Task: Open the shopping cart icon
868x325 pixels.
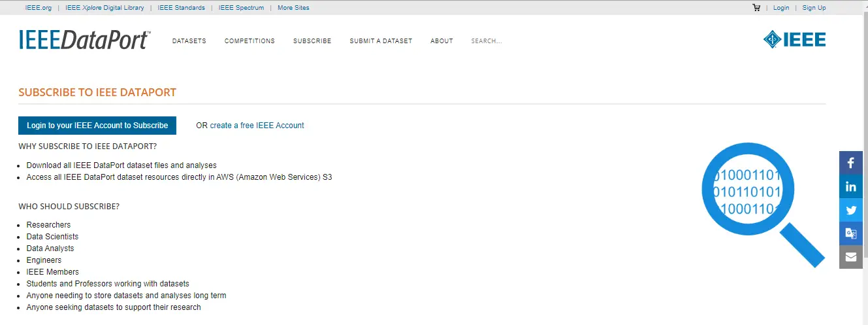Action: (x=756, y=8)
